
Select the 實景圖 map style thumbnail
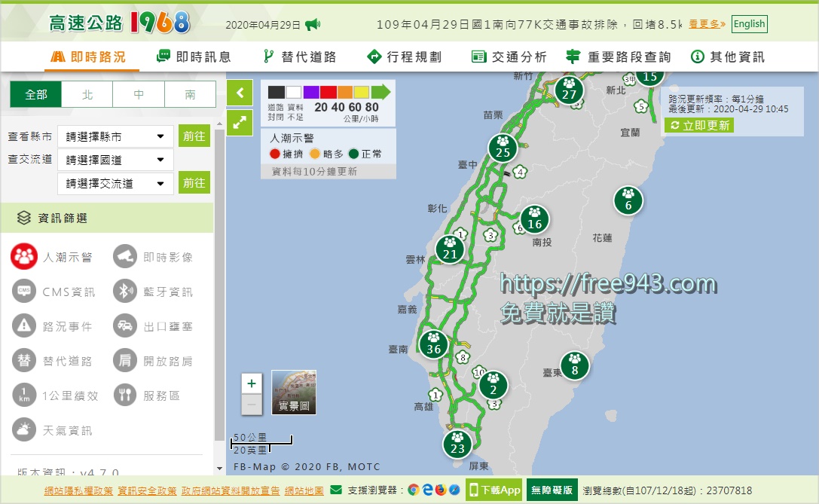pyautogui.click(x=293, y=391)
